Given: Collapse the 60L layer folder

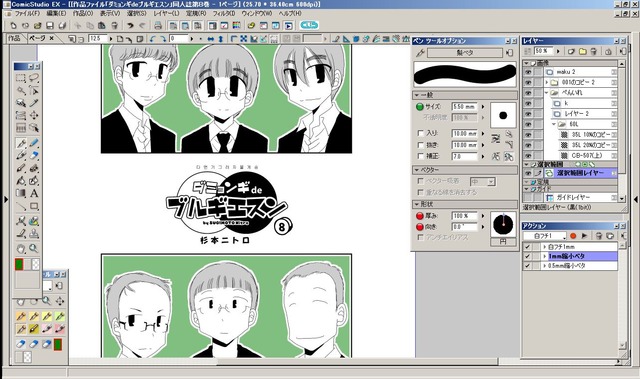Looking at the screenshot, I should tap(554, 124).
